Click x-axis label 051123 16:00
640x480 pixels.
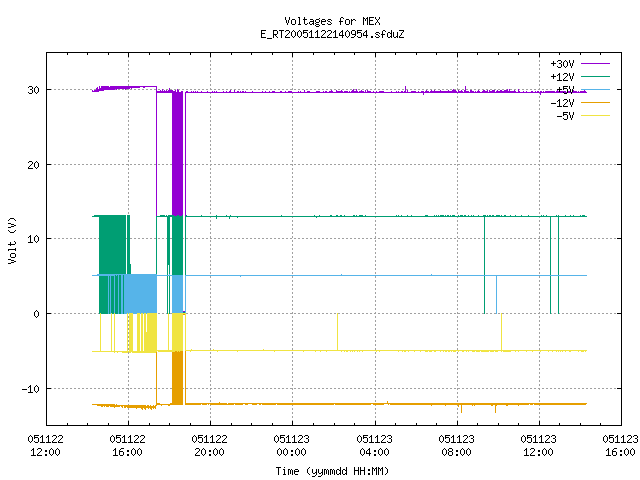click(x=620, y=446)
